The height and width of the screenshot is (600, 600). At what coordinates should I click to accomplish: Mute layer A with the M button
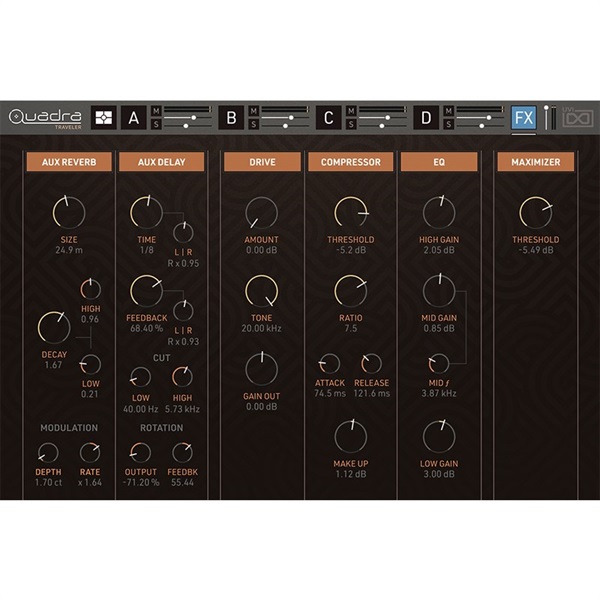[x=156, y=111]
